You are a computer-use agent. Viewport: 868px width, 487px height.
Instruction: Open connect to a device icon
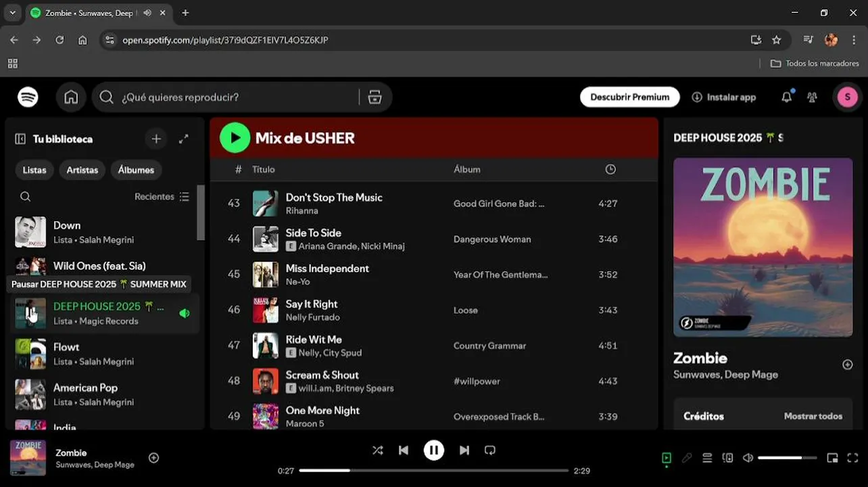(x=727, y=458)
